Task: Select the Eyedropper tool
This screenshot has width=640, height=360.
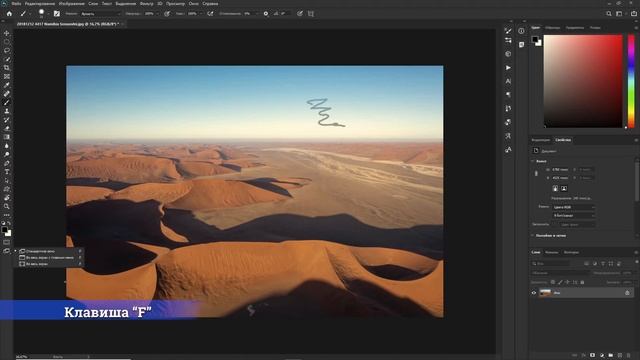Action: (7, 85)
